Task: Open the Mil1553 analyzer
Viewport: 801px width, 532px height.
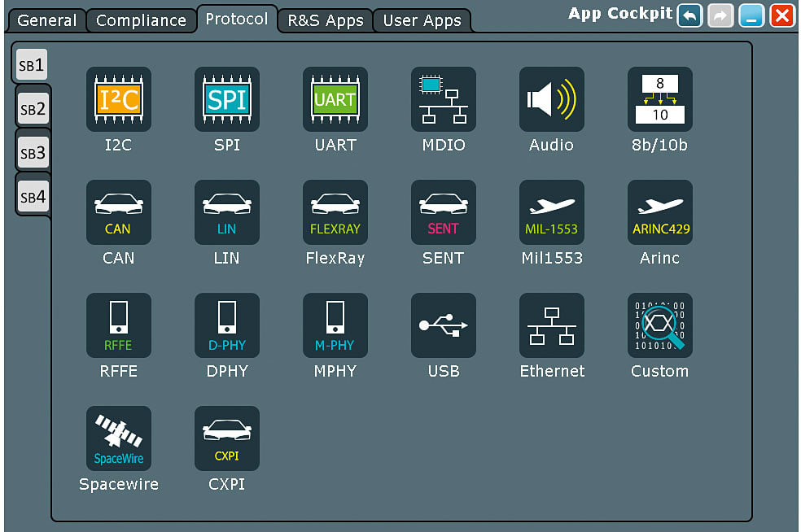Action: tap(551, 212)
